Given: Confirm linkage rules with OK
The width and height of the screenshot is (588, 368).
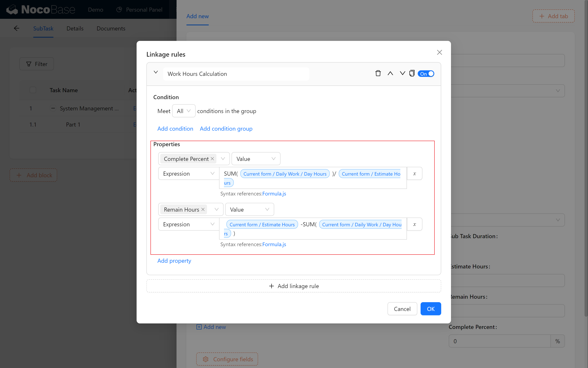Looking at the screenshot, I should point(431,309).
